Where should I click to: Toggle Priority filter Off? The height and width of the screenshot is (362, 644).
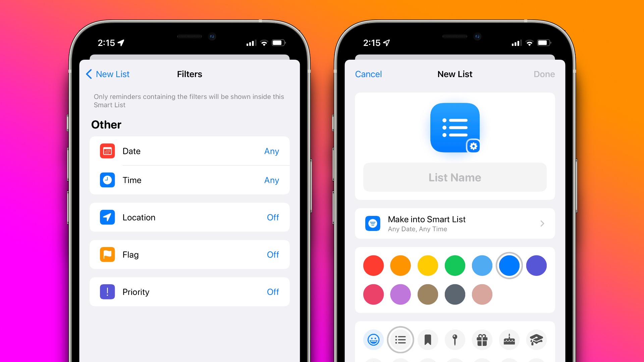pos(272,292)
